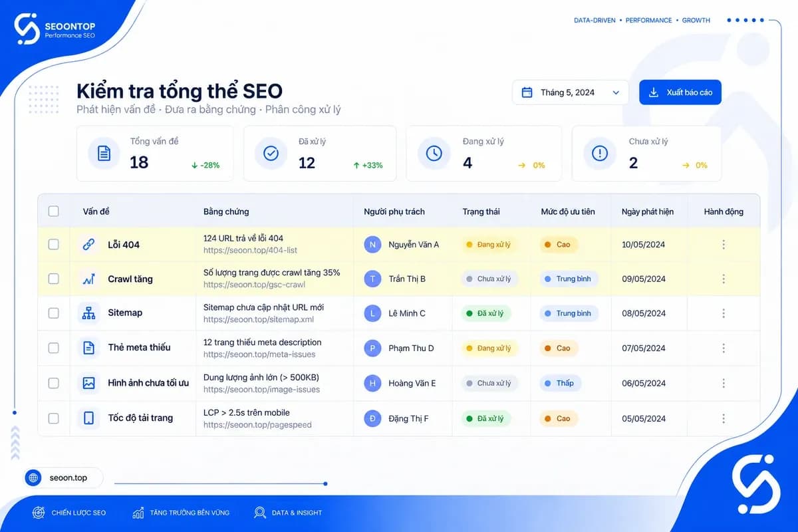Click the P avatar for Phạm Thu D

[372, 348]
